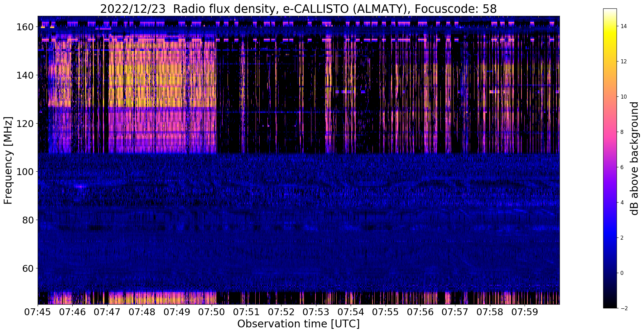Screen dimensions: 644x333
Task: Click the colorbar tick label 2
Action: click(622, 238)
